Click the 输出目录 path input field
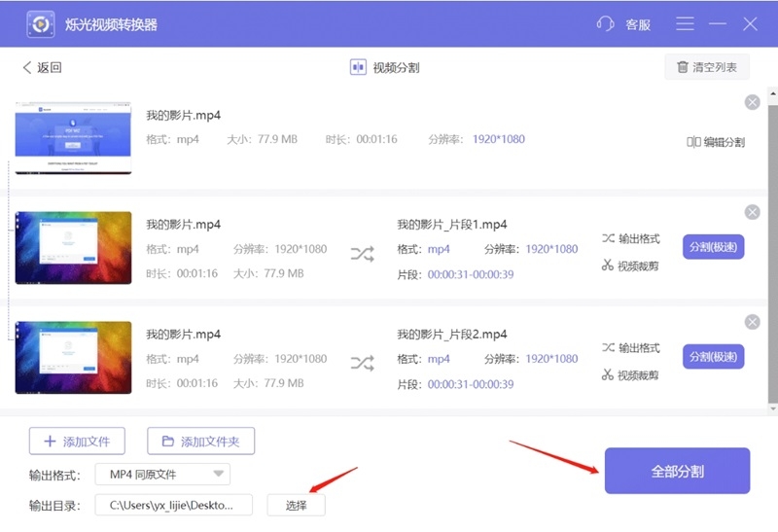 [x=174, y=505]
